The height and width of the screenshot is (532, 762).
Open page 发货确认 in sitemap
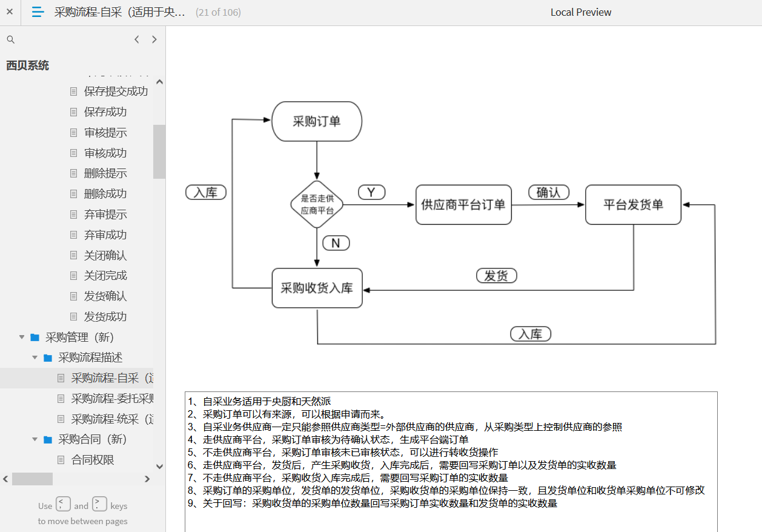coord(105,296)
